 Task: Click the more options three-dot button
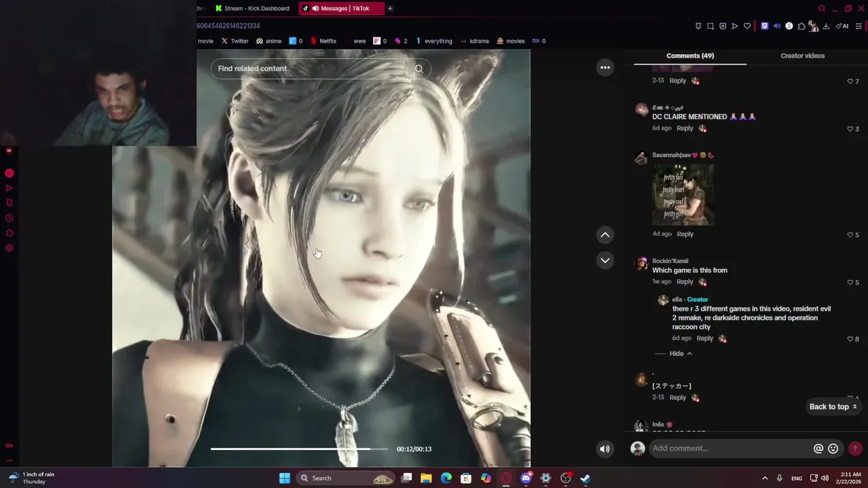tap(605, 67)
